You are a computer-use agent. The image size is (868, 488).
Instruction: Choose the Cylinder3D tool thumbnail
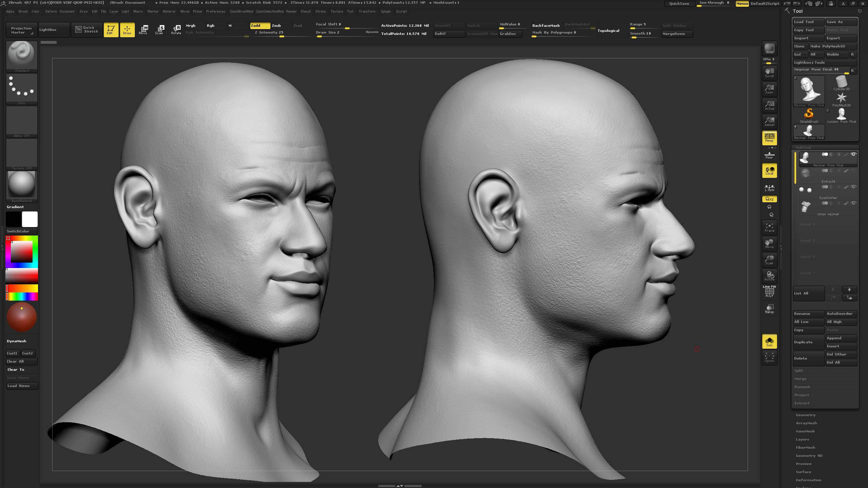tap(841, 83)
